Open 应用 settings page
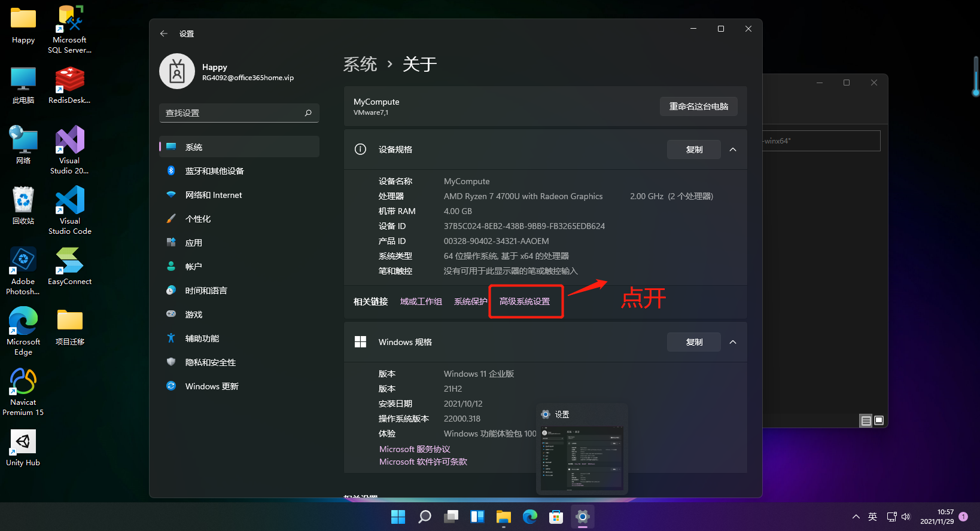This screenshot has height=531, width=980. pos(239,243)
